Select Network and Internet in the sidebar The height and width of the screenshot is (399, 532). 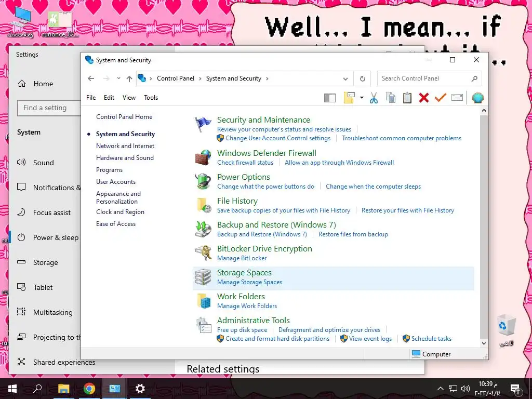(x=125, y=146)
